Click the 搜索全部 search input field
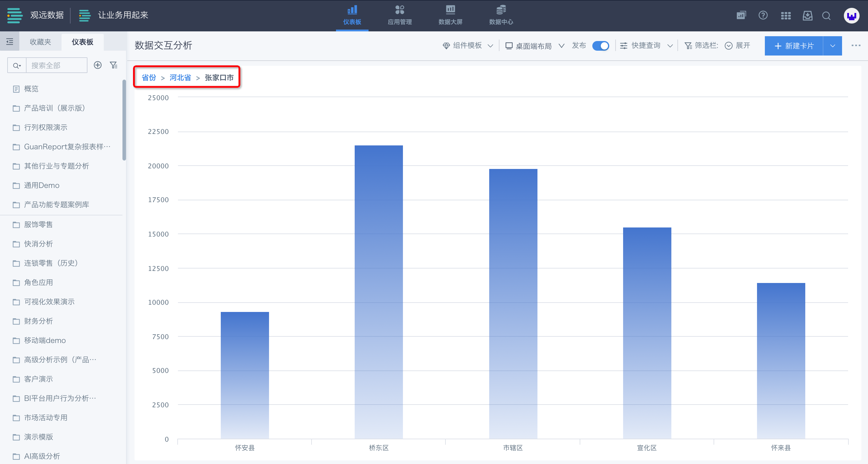Viewport: 868px width, 464px height. click(x=56, y=65)
